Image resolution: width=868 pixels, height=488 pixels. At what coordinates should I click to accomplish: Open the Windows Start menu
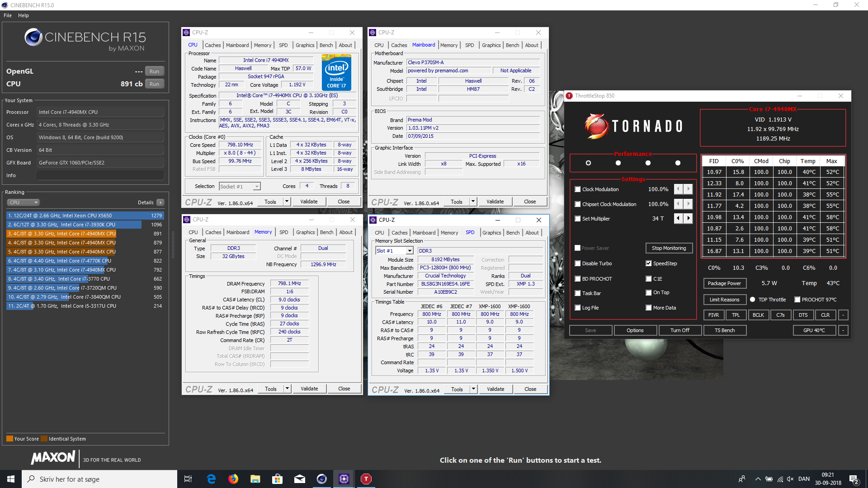11,479
